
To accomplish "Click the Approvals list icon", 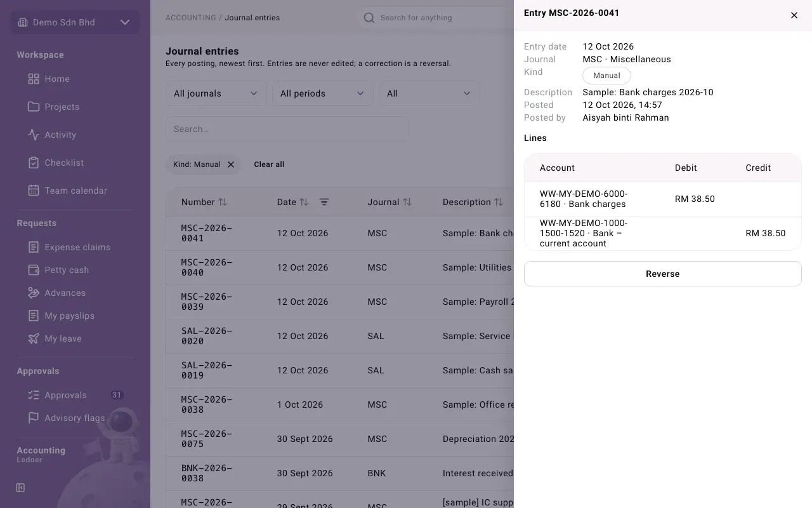I will (x=34, y=395).
